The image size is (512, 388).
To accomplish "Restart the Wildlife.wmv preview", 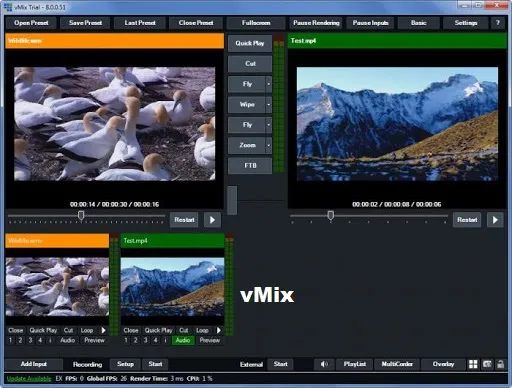I will pos(184,220).
